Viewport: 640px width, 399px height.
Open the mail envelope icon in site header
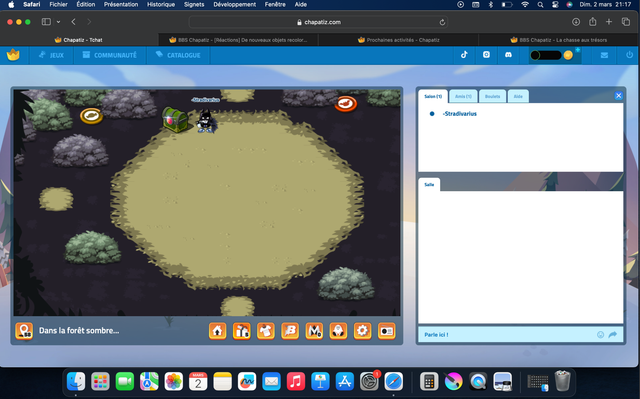[604, 55]
